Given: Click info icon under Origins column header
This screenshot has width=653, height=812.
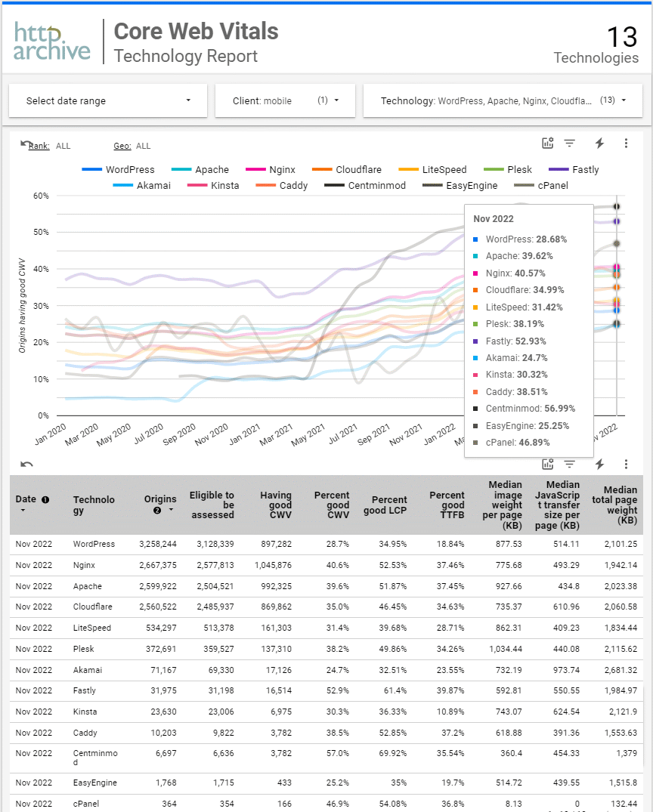Looking at the screenshot, I should [157, 510].
